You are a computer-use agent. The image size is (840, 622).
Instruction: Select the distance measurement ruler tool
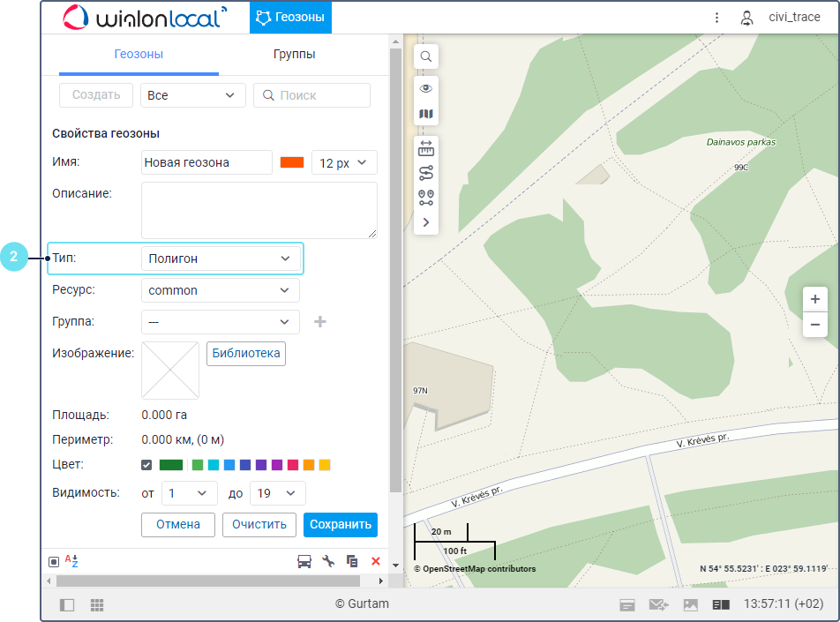(x=426, y=148)
